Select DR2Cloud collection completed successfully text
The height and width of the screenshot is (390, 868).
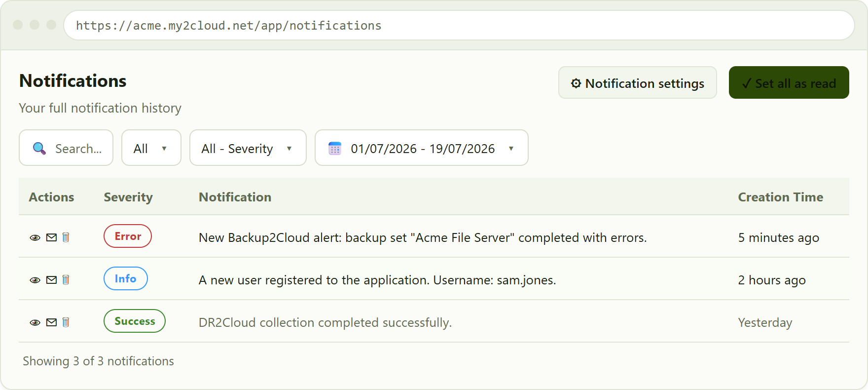[x=325, y=322]
